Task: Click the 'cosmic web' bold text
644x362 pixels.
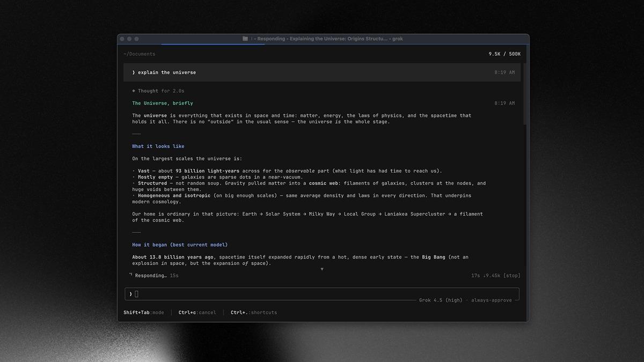Action: coord(323,183)
